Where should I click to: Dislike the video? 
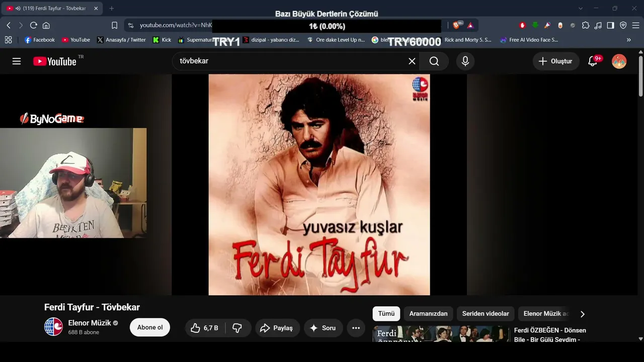click(x=237, y=328)
